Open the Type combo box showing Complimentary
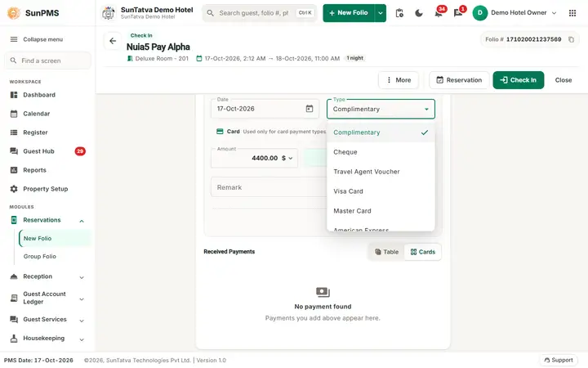Viewport: 588px width, 368px height. click(381, 109)
